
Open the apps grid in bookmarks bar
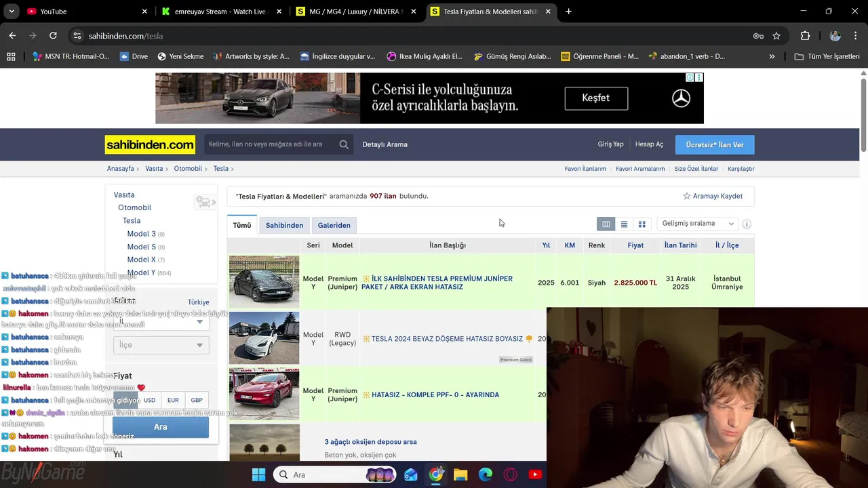click(11, 56)
